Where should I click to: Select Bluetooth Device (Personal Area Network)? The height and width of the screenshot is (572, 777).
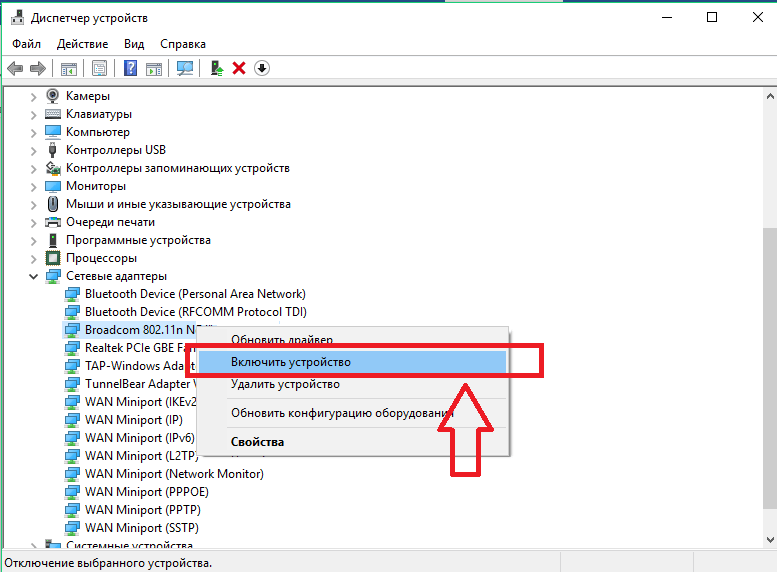click(195, 294)
